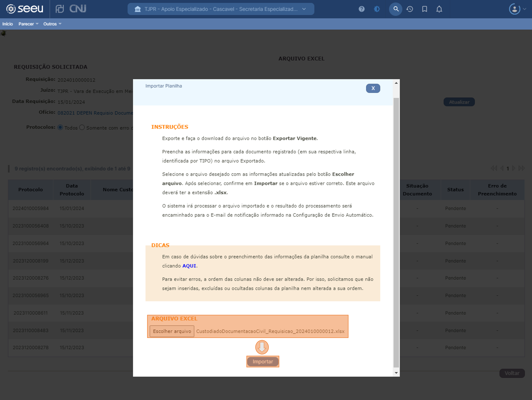Open the bookmarks icon

pyautogui.click(x=424, y=9)
